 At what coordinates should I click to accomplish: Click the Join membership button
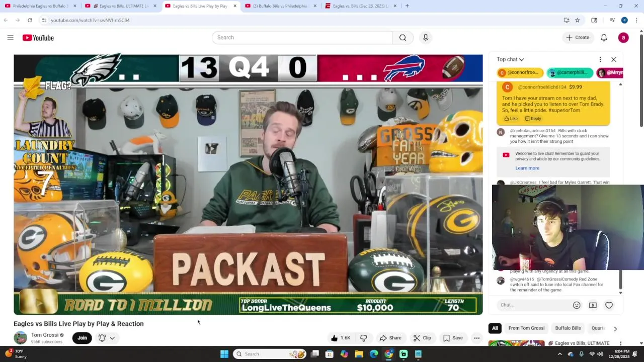82,338
